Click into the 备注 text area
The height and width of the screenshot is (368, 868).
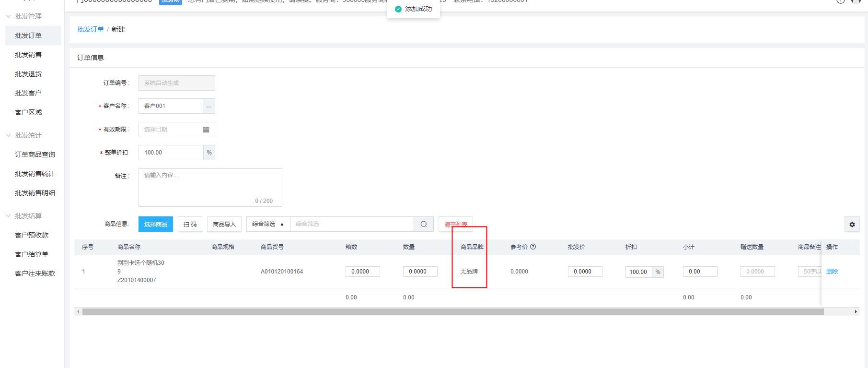[210, 187]
